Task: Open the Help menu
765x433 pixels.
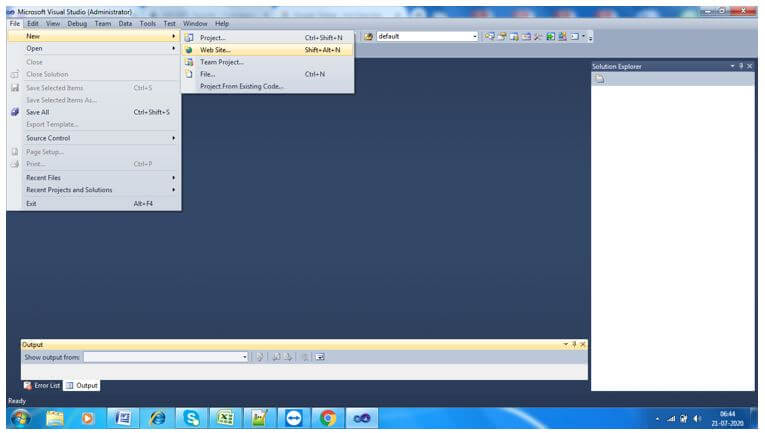Action: tap(222, 23)
